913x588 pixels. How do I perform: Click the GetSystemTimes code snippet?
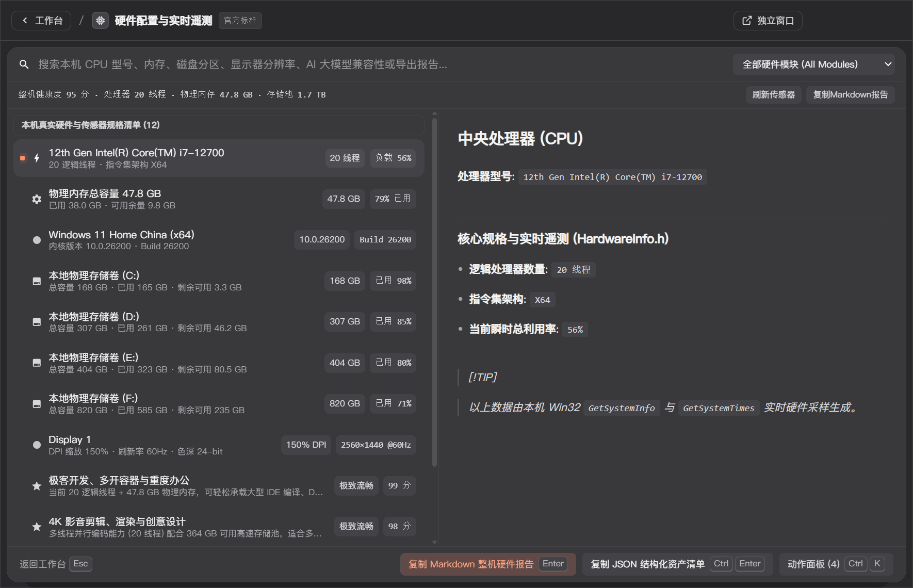click(719, 409)
